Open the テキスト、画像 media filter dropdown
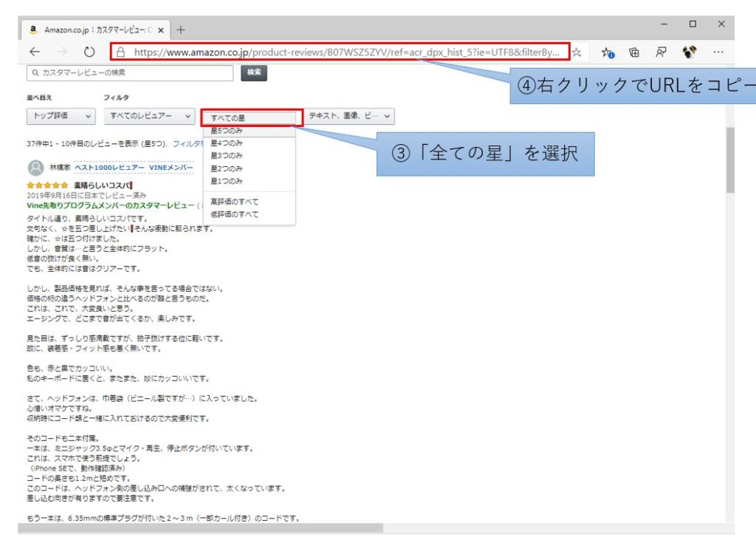Viewport: 756px width, 543px height. point(349,116)
